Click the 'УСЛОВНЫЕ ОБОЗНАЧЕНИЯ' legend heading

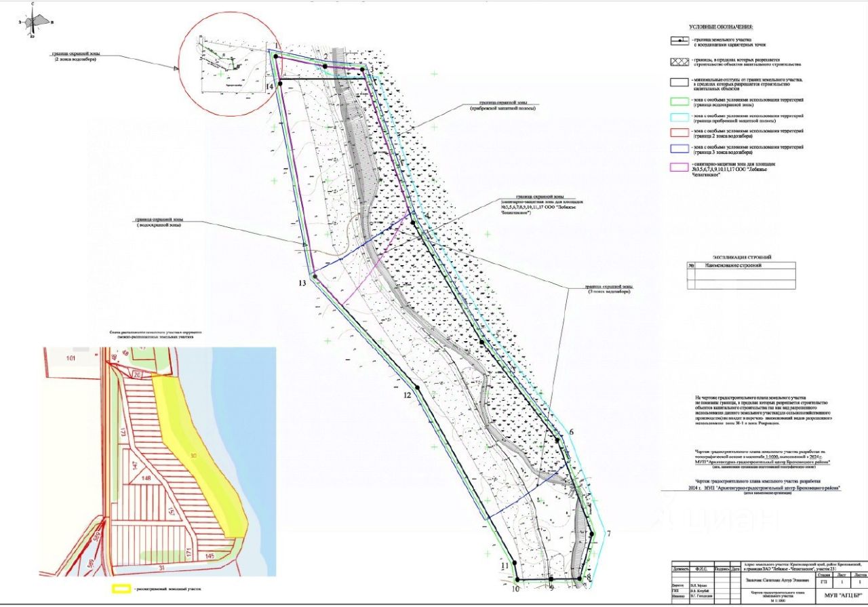point(721,27)
